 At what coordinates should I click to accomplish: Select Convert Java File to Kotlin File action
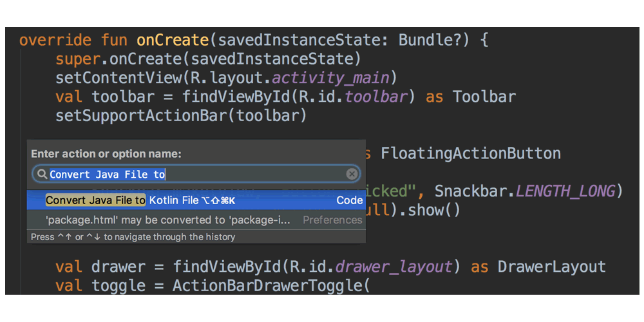[174, 200]
